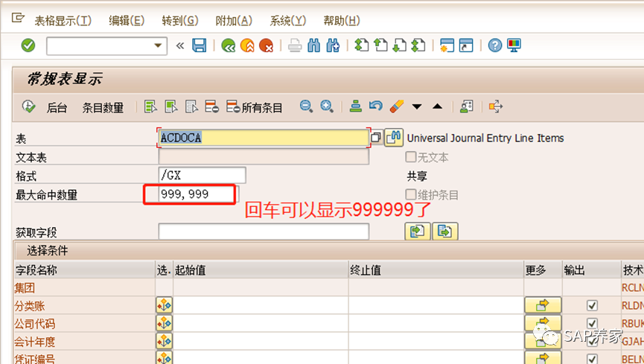Collapse command field with double-arrow icon
This screenshot has width=644, height=364.
[x=180, y=45]
